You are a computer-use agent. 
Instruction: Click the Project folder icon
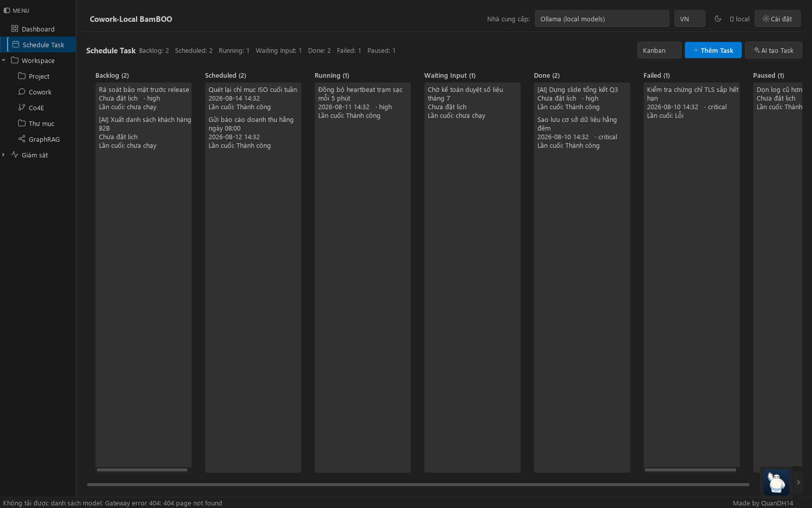coord(22,76)
